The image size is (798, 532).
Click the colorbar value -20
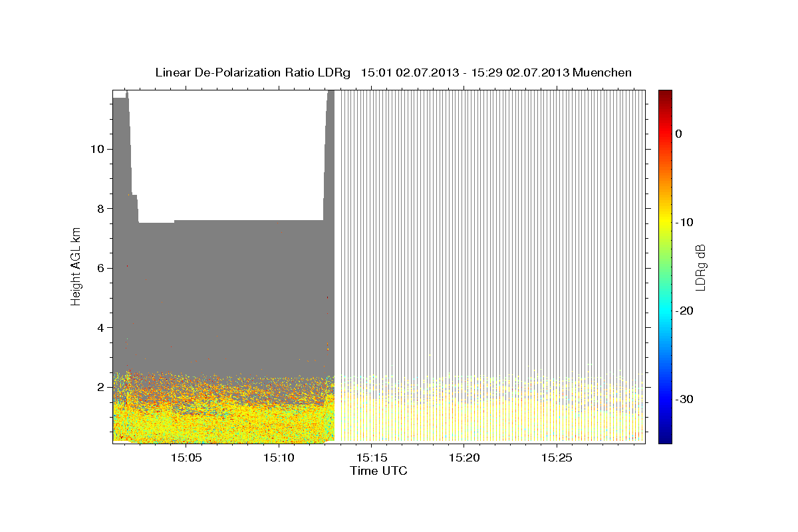(684, 311)
